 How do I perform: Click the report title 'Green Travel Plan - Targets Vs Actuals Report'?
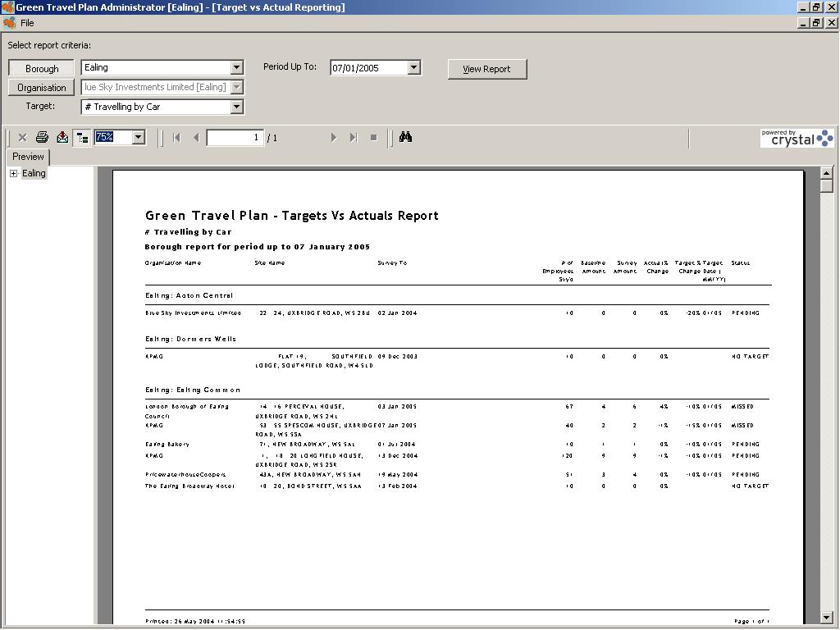click(x=292, y=216)
